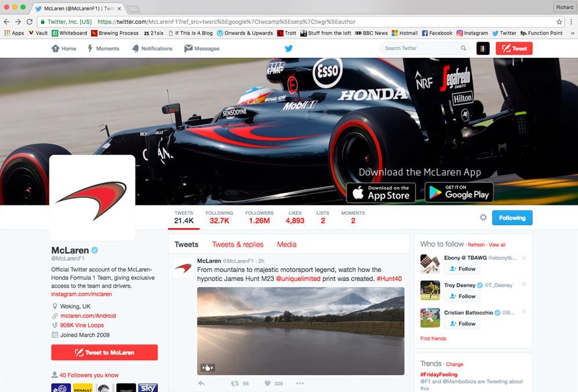
Task: Open the Notifications bell in navbar
Action: coord(152,49)
